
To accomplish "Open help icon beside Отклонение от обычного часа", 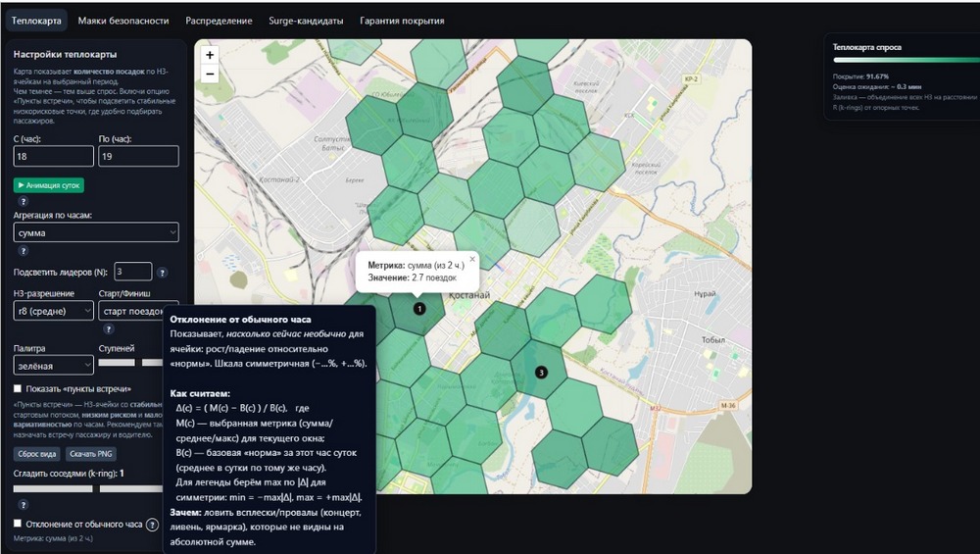I will click(153, 525).
